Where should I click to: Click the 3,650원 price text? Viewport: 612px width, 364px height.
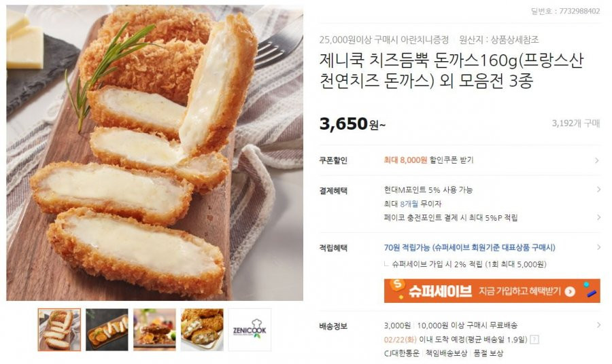(x=352, y=124)
